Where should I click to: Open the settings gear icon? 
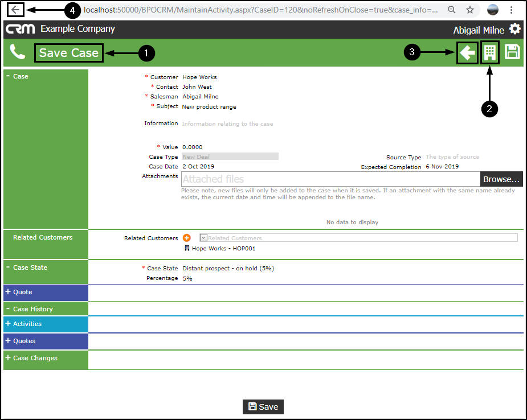click(x=515, y=29)
